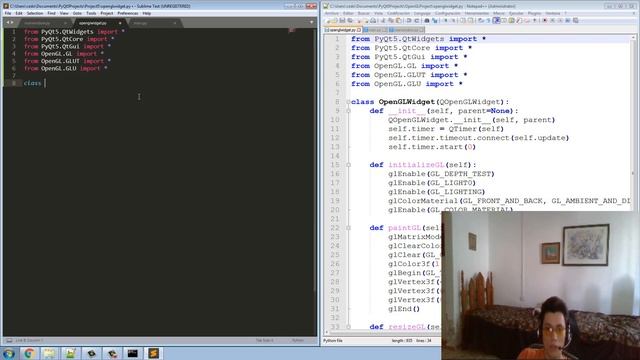The height and width of the screenshot is (360, 640).
Task: Click the Notepad++ taskbar icon
Action: click(x=70, y=353)
